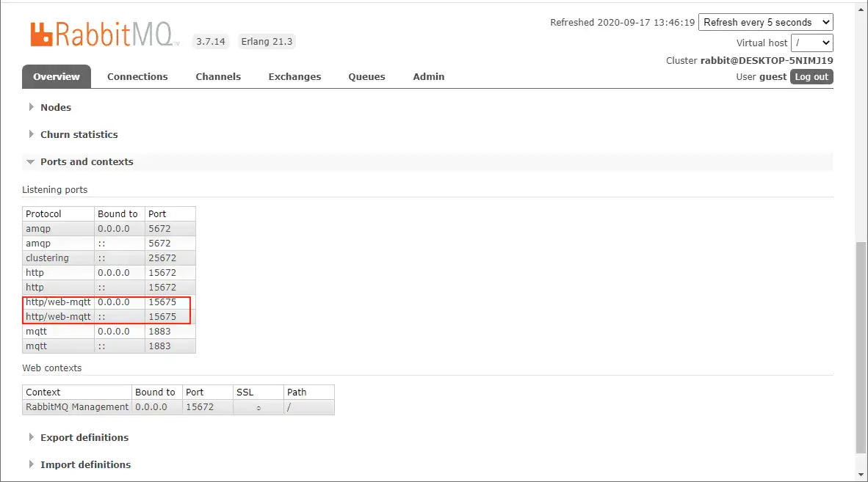868x482 pixels.
Task: Expand the Nodes section triangle
Action: (x=31, y=107)
